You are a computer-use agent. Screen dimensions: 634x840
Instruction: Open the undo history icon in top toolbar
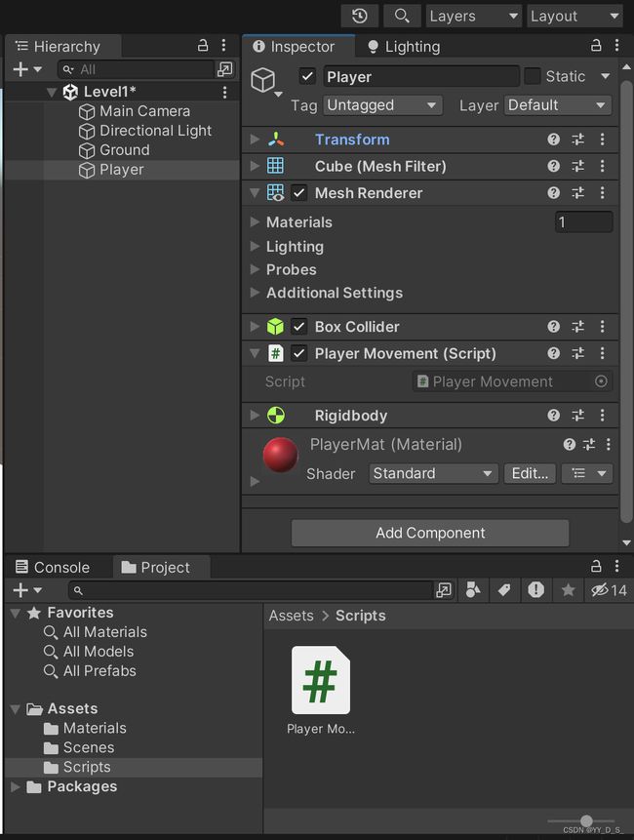click(359, 16)
